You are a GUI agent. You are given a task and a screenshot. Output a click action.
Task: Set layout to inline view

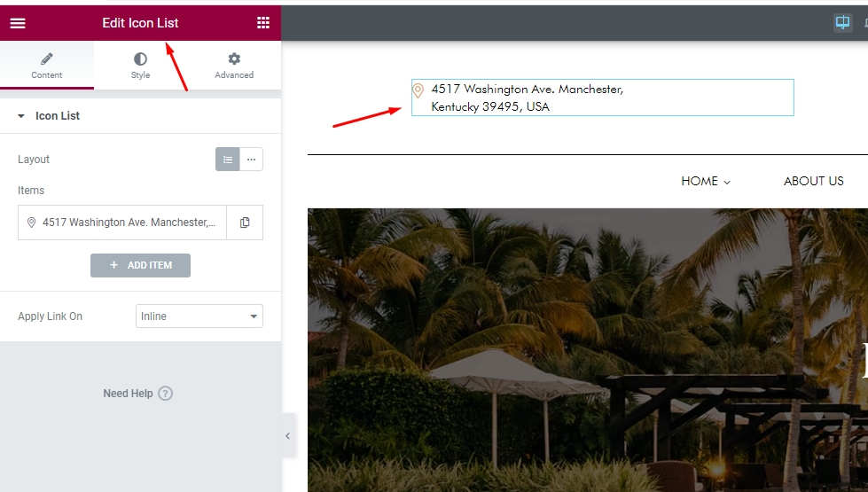pos(252,160)
